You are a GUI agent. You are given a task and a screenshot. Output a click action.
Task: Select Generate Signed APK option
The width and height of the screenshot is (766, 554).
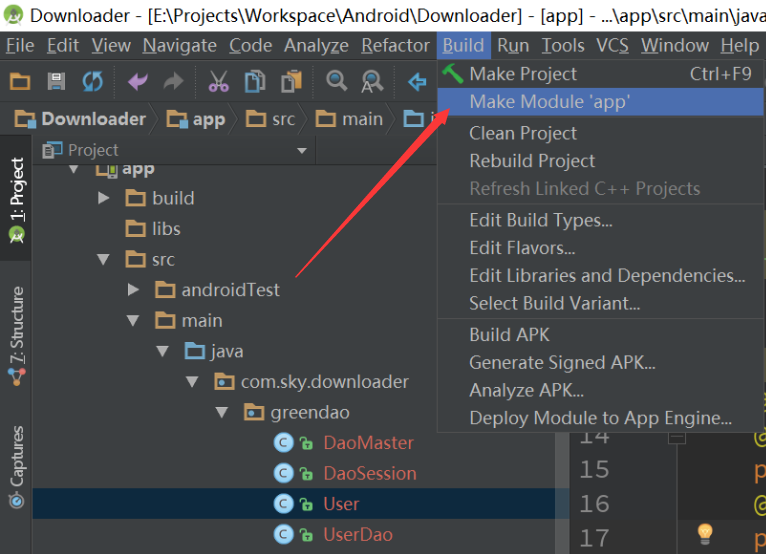coord(562,362)
